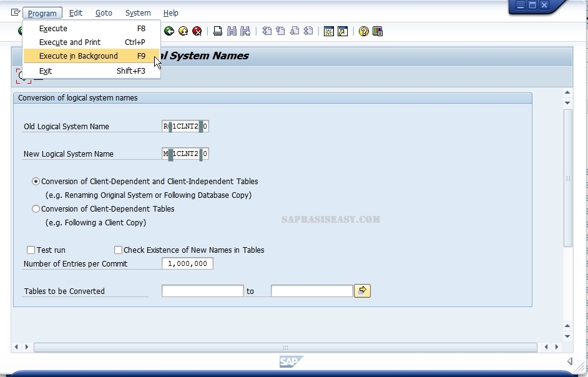Viewport: 588px width, 377px height.
Task: Click the Number of Entries per Commit field
Action: 187,264
